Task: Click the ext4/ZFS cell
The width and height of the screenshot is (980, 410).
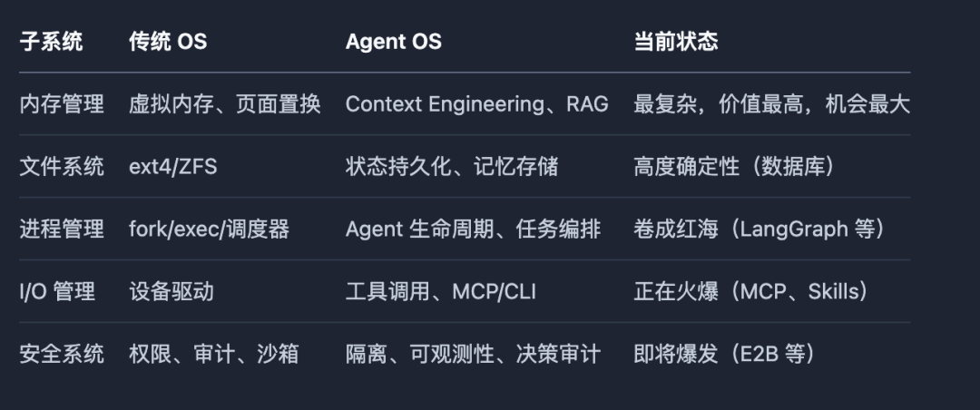Action: [x=172, y=166]
